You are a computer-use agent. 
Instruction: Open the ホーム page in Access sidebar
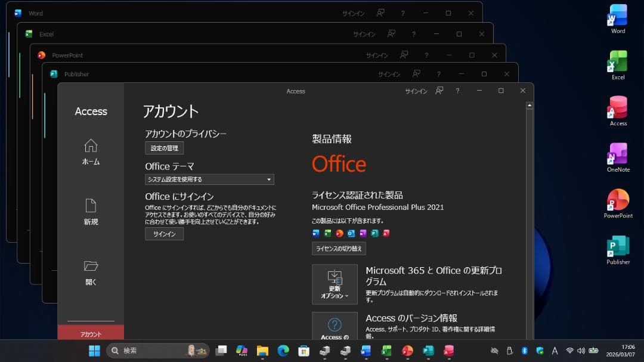point(91,152)
